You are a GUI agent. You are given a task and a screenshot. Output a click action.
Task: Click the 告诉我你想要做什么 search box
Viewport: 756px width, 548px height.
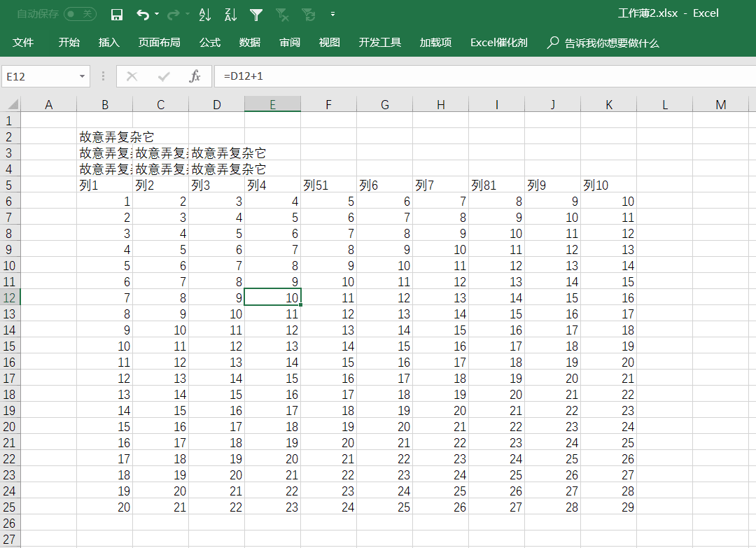click(603, 43)
